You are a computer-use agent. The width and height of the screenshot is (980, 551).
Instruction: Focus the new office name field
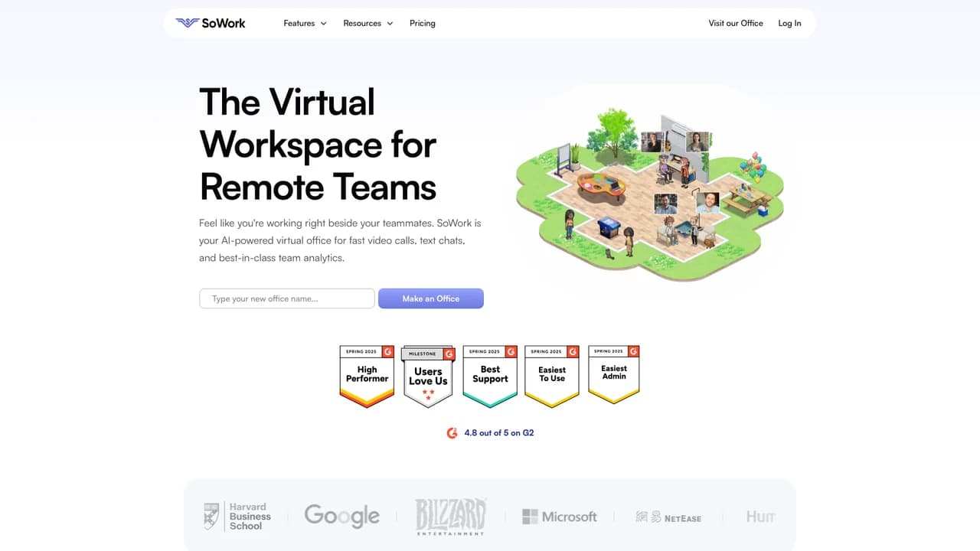point(287,298)
